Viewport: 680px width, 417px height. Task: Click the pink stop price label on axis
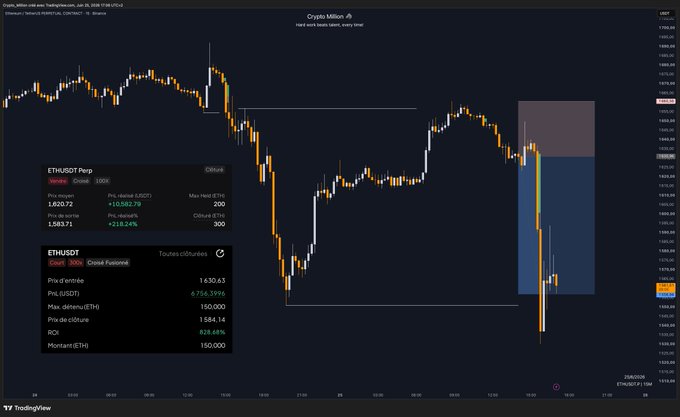(666, 101)
